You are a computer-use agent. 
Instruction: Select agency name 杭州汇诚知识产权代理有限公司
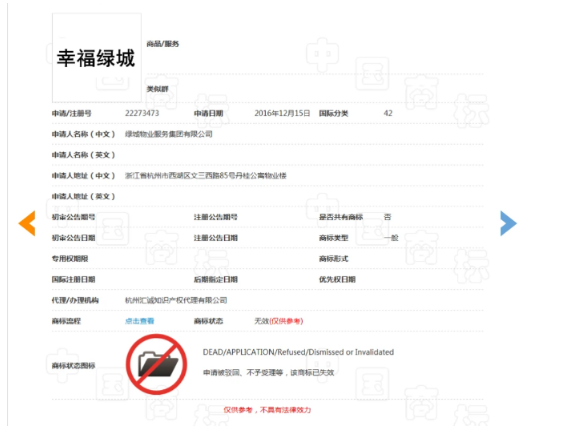click(x=176, y=300)
